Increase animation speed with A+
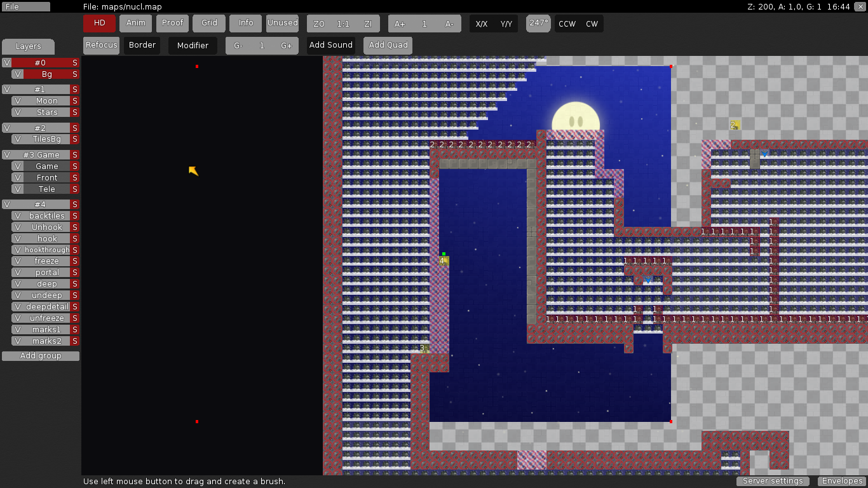 400,24
